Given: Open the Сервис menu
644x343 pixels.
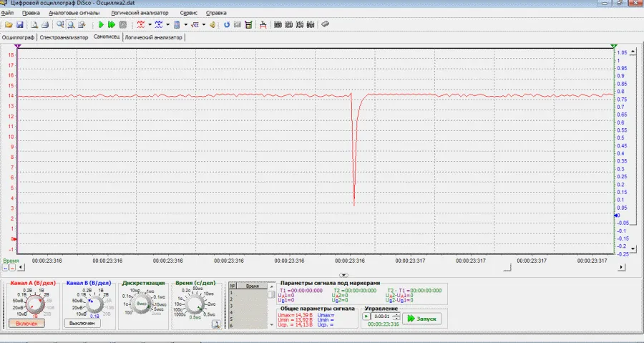Looking at the screenshot, I should (188, 13).
